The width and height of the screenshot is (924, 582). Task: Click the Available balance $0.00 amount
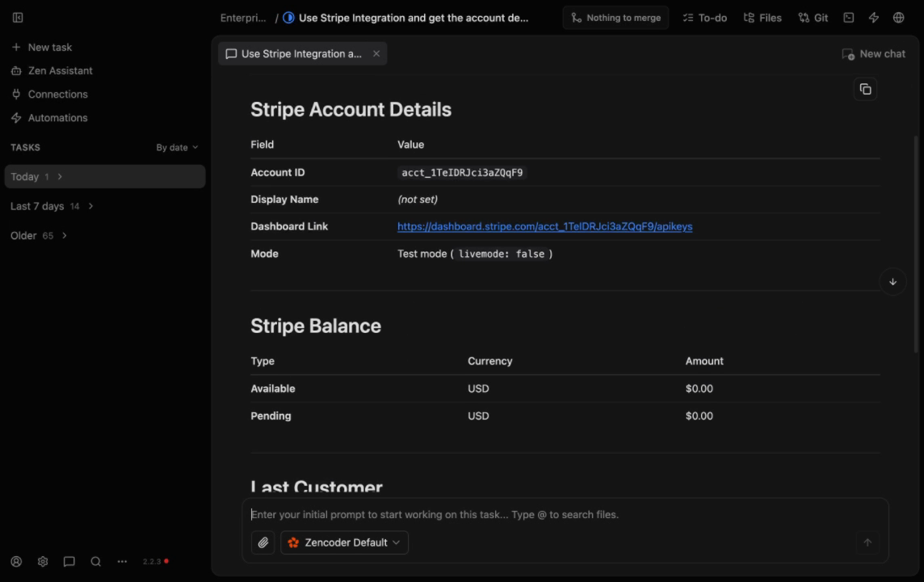(x=699, y=389)
